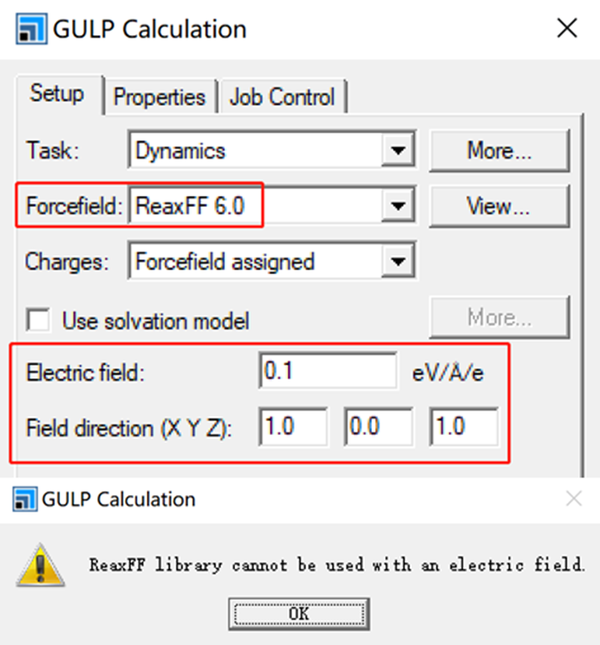This screenshot has width=600, height=645.
Task: Close the GULP Calculation window
Action: coord(566,28)
